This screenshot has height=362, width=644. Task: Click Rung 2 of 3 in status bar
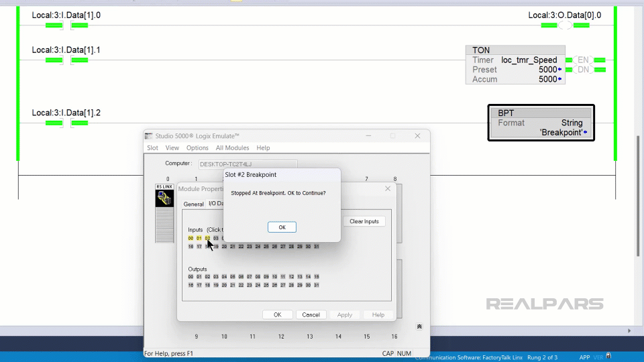pos(542,357)
